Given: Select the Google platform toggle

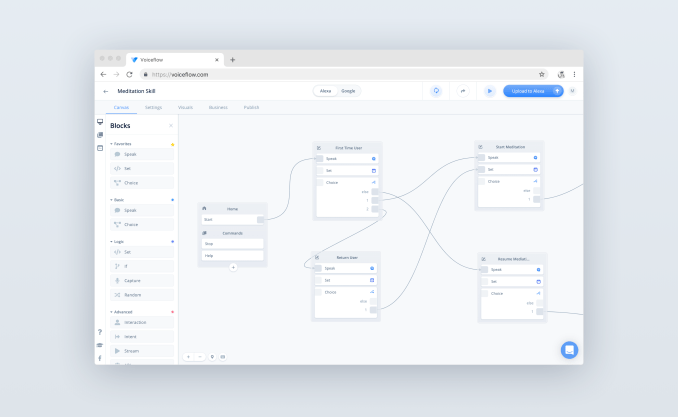Looking at the screenshot, I should click(348, 91).
